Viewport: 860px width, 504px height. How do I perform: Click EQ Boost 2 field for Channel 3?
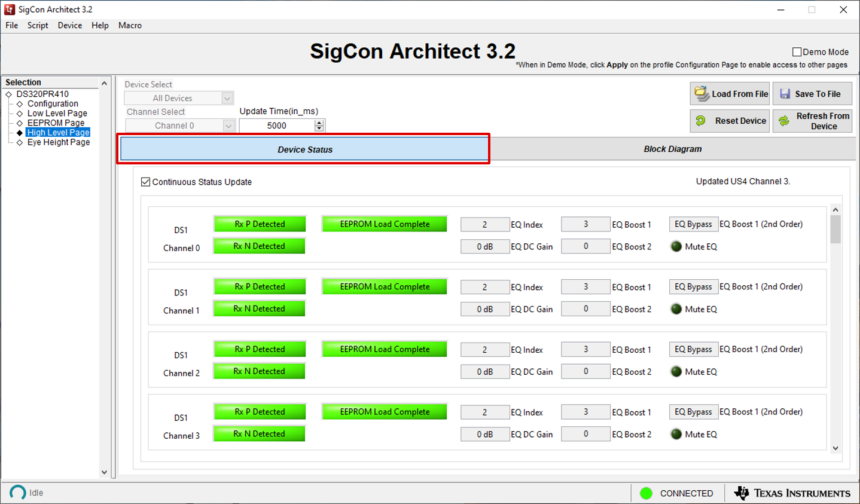pyautogui.click(x=585, y=434)
